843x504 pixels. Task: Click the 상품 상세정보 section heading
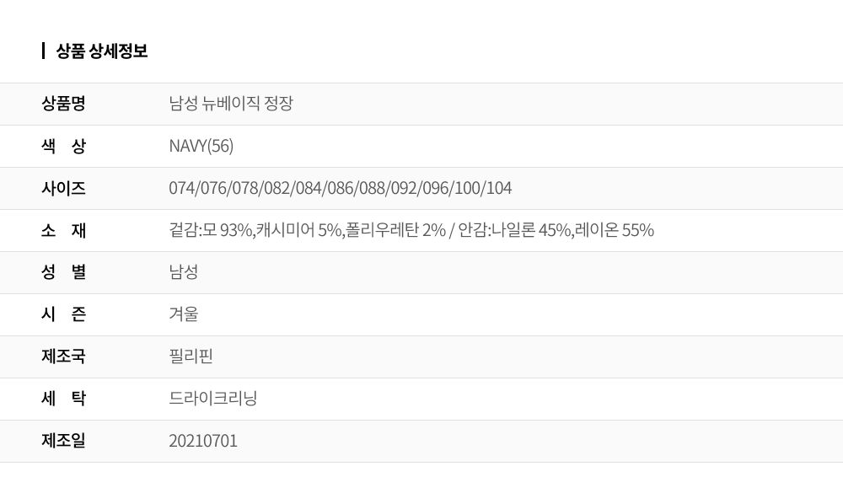tap(101, 51)
